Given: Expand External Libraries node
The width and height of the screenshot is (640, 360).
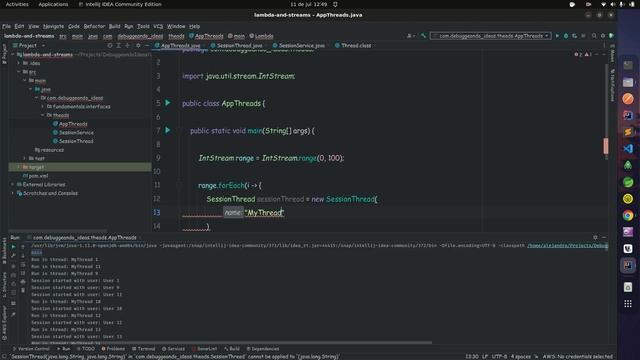Looking at the screenshot, I should coord(13,184).
